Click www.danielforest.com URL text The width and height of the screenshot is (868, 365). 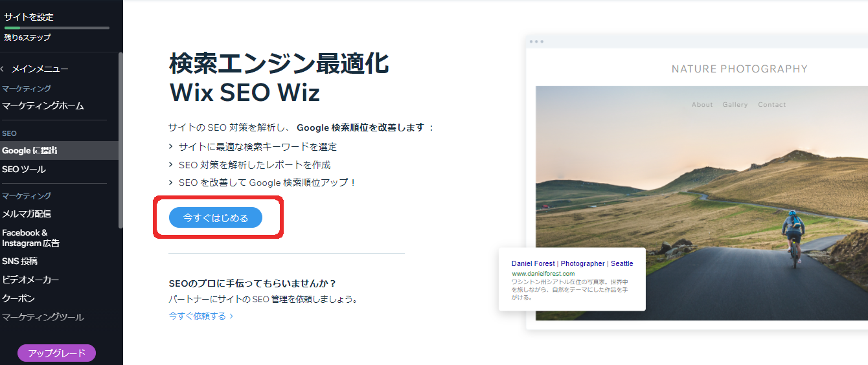pos(543,274)
